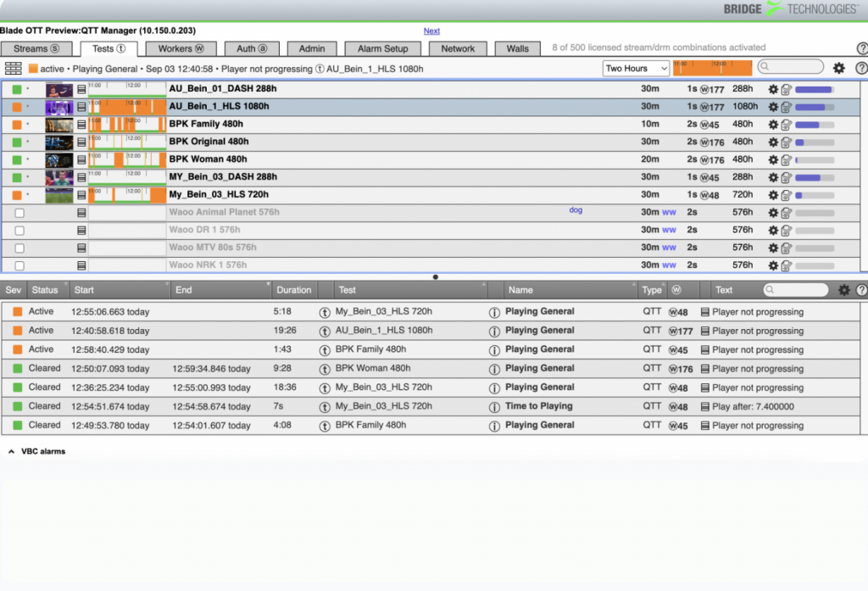Open the alarm list settings gear icon
The height and width of the screenshot is (591, 868).
click(x=843, y=290)
